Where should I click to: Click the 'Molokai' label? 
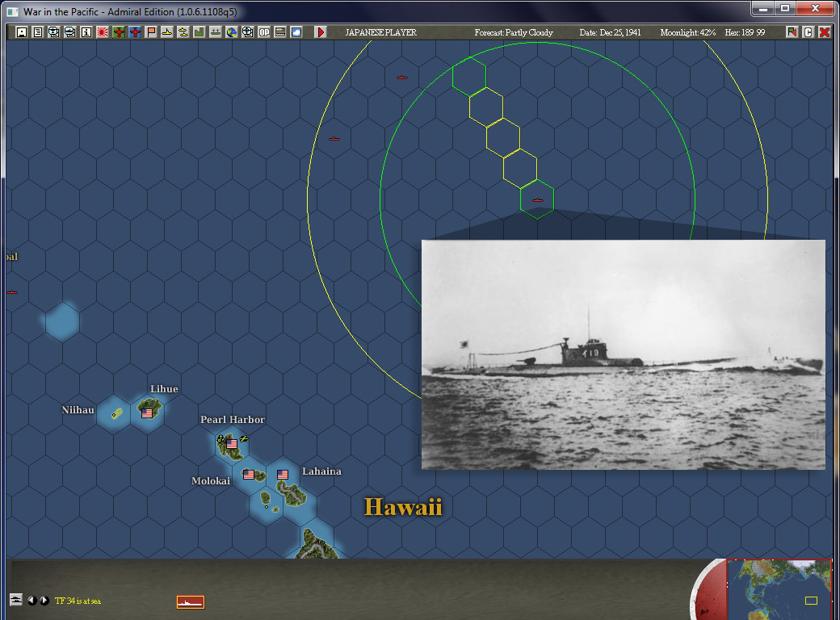pos(211,481)
